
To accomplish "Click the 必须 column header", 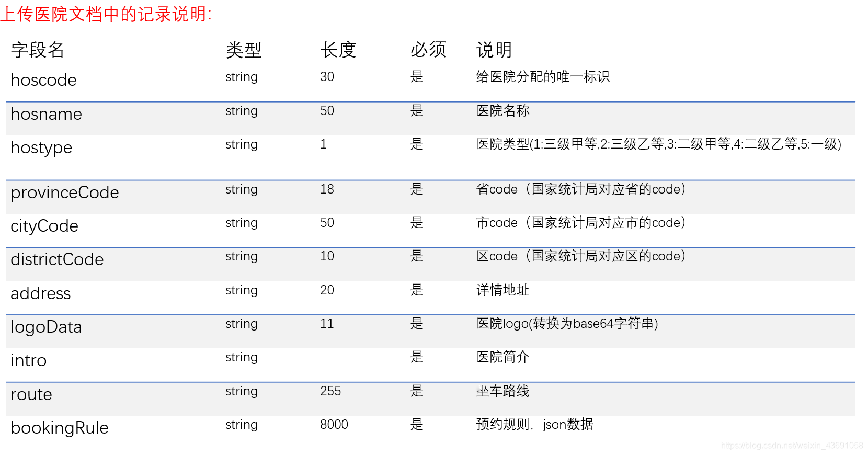I will coord(428,50).
